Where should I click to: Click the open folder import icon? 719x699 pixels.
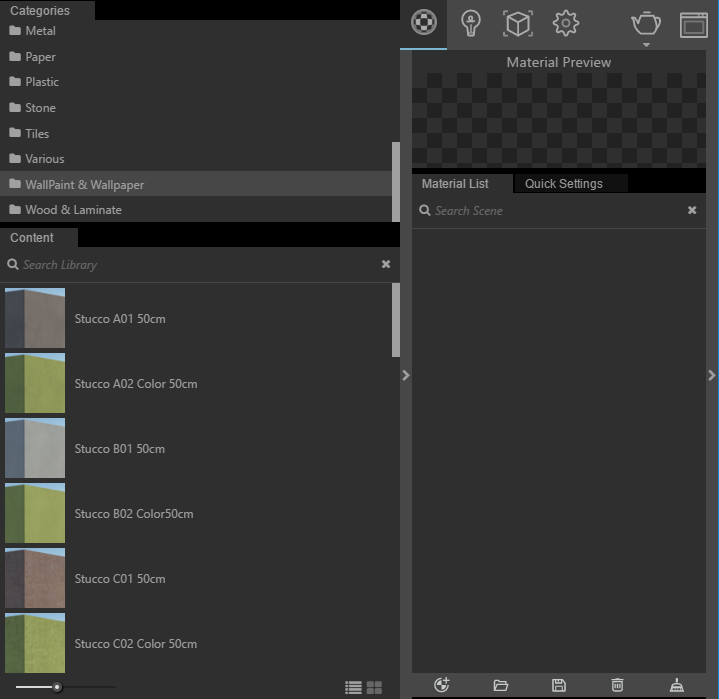click(x=501, y=685)
